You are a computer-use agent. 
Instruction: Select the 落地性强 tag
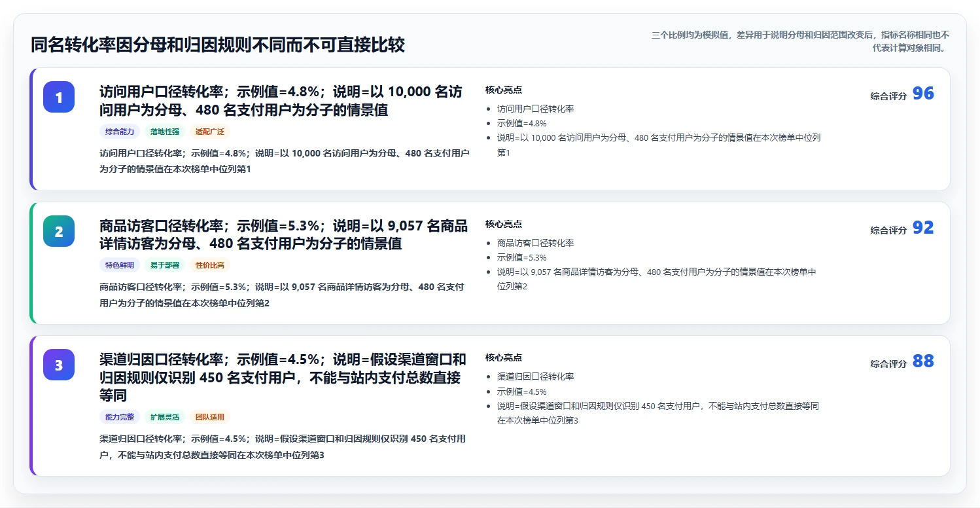coord(165,132)
